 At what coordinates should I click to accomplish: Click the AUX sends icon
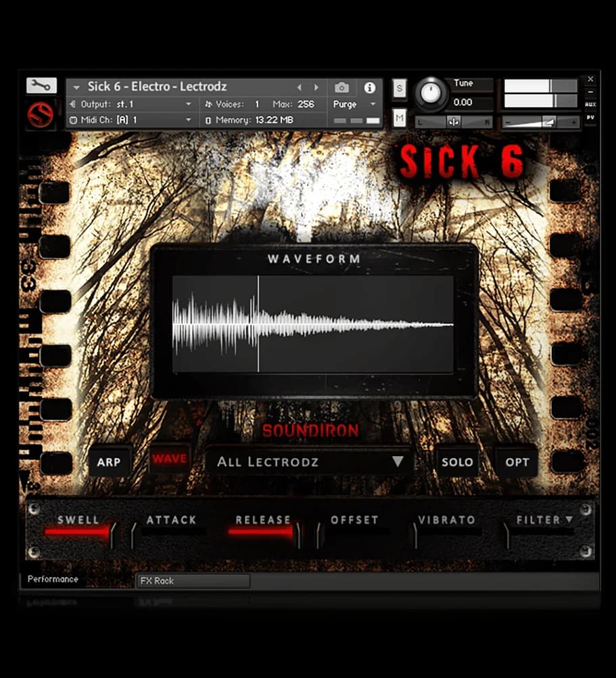(x=590, y=103)
